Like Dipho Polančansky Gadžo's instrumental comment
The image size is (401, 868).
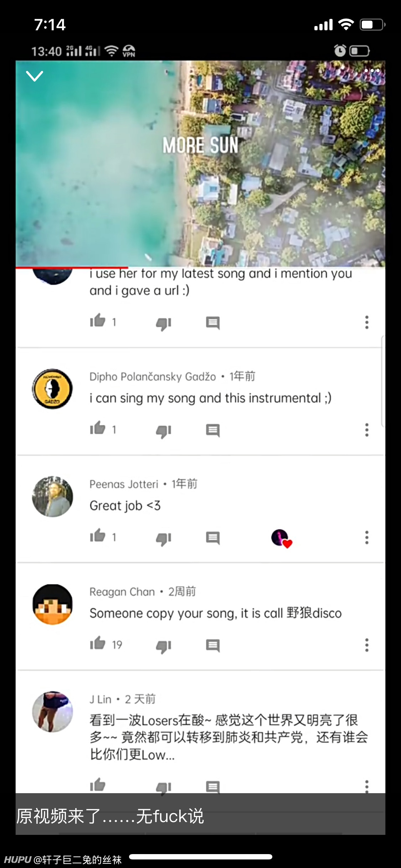pos(98,428)
